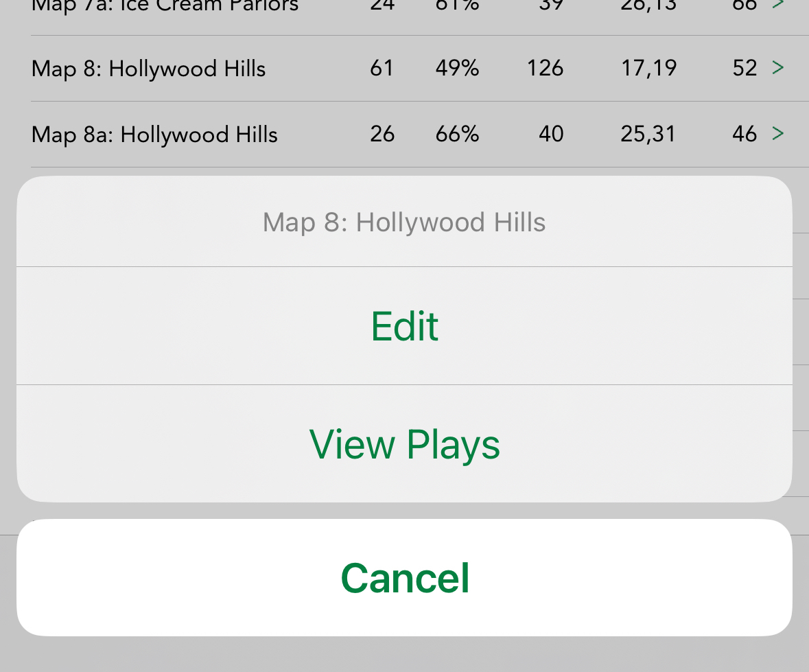
Task: Tap the chevron on the Map 7a row
Action: pos(777,5)
